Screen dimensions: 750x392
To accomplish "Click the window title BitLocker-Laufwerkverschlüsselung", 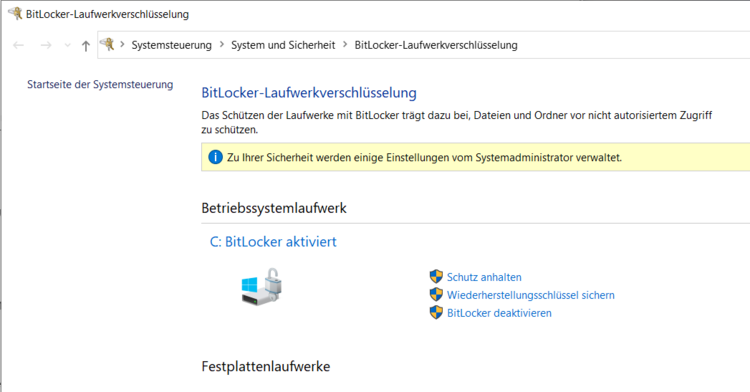I will coord(107,14).
